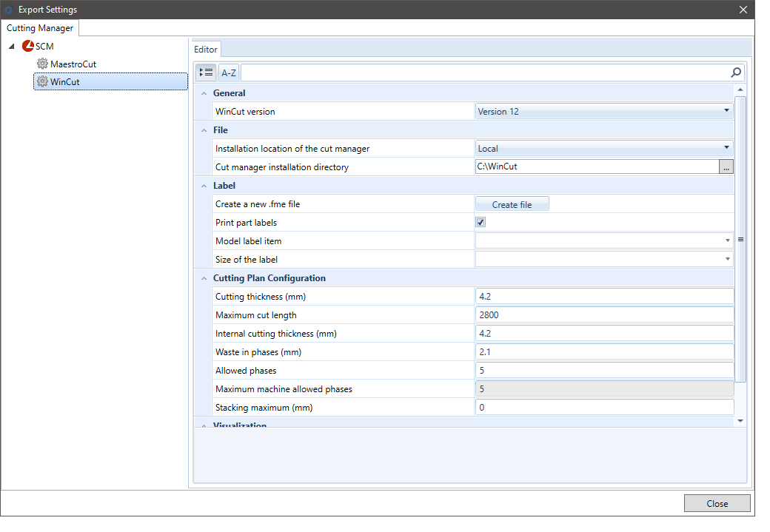Image resolution: width=770 pixels, height=532 pixels.
Task: Collapse the SCM tree node
Action: 12,47
